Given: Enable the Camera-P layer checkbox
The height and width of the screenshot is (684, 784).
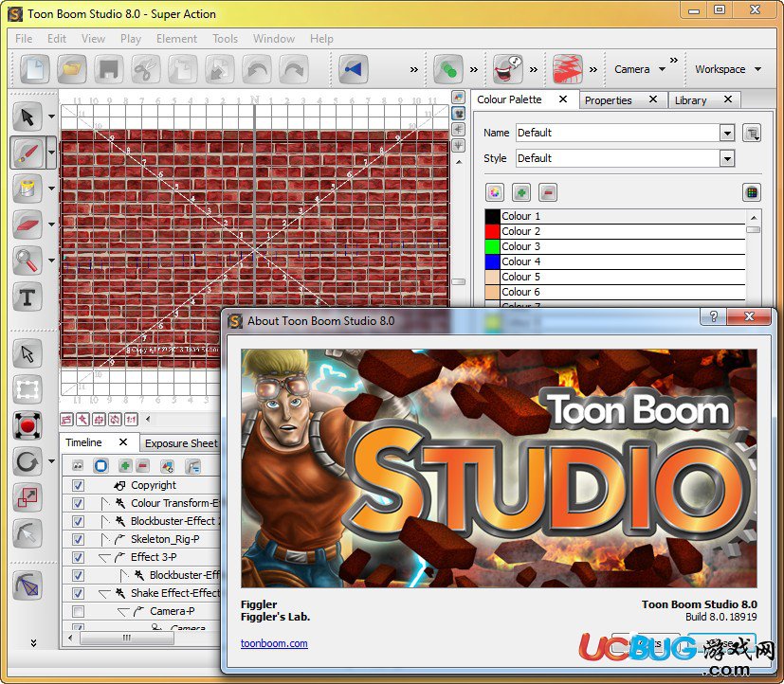Looking at the screenshot, I should click(78, 611).
